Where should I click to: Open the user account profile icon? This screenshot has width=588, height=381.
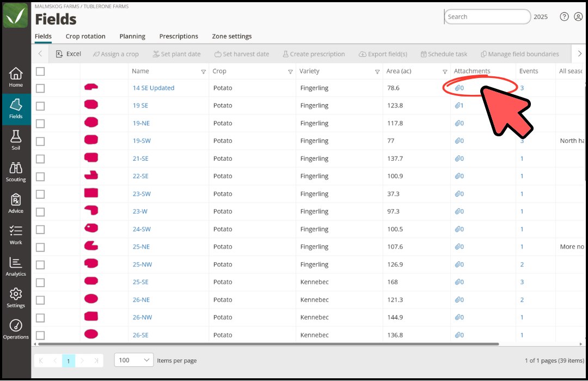point(578,16)
